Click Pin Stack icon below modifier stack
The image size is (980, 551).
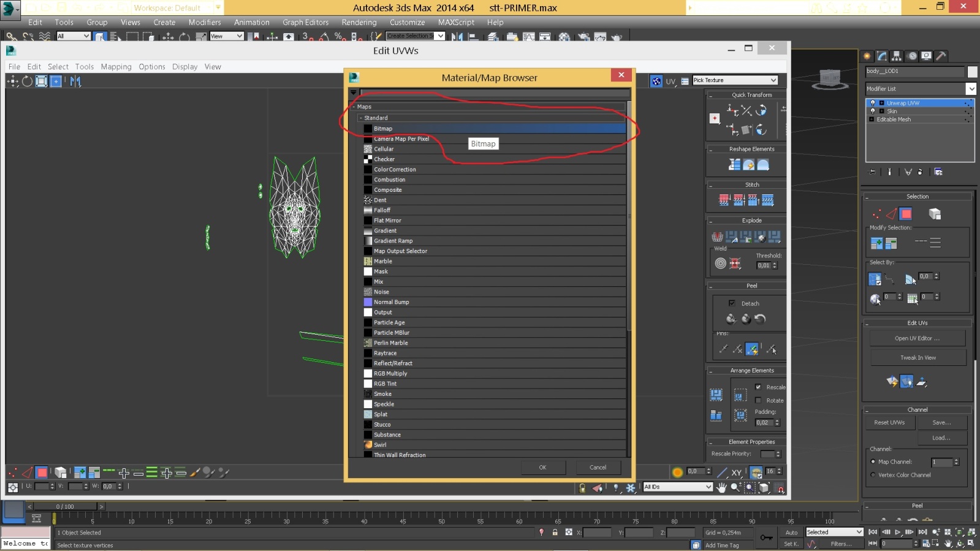point(873,172)
